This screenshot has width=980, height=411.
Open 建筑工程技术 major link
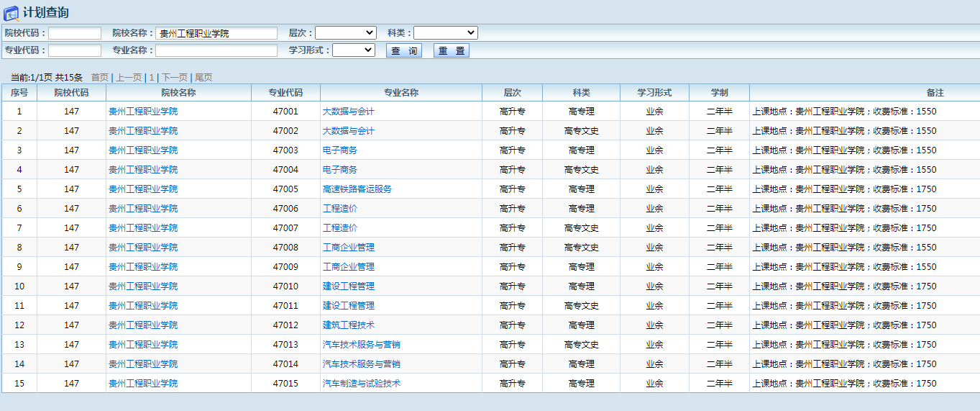[348, 325]
